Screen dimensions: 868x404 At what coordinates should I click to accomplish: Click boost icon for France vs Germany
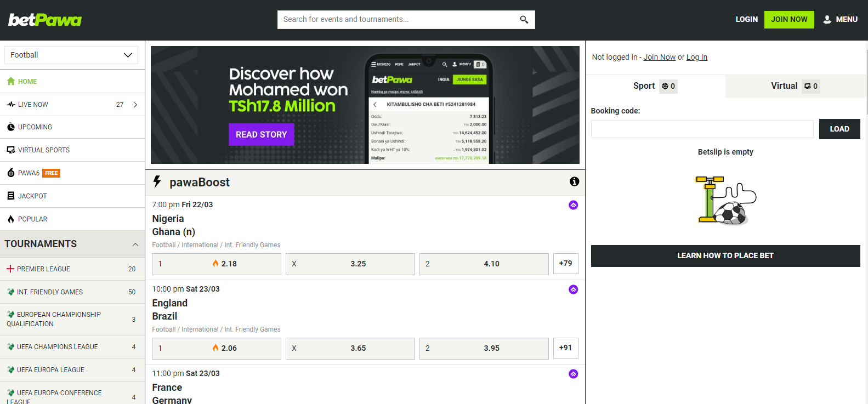[x=574, y=374]
